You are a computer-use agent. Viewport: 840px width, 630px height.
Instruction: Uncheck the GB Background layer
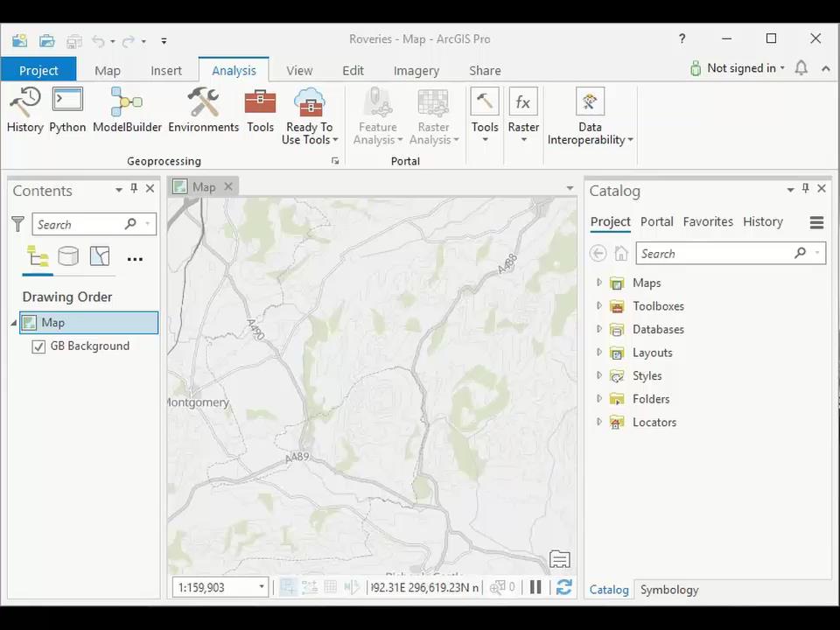(x=38, y=346)
